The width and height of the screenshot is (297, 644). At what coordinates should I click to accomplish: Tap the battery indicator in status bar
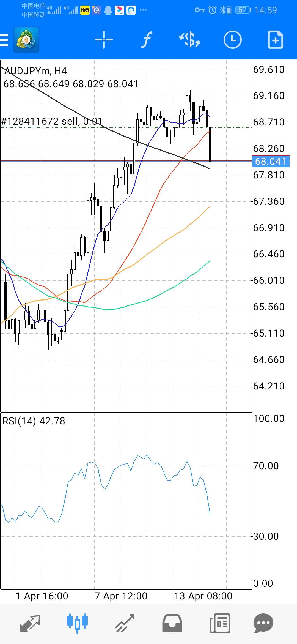coord(243,10)
